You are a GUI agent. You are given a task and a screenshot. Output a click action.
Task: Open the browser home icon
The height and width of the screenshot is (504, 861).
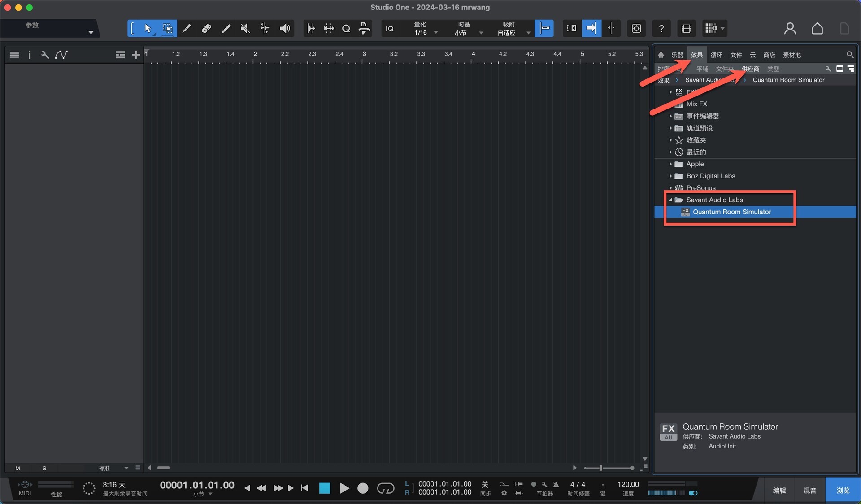tap(661, 55)
